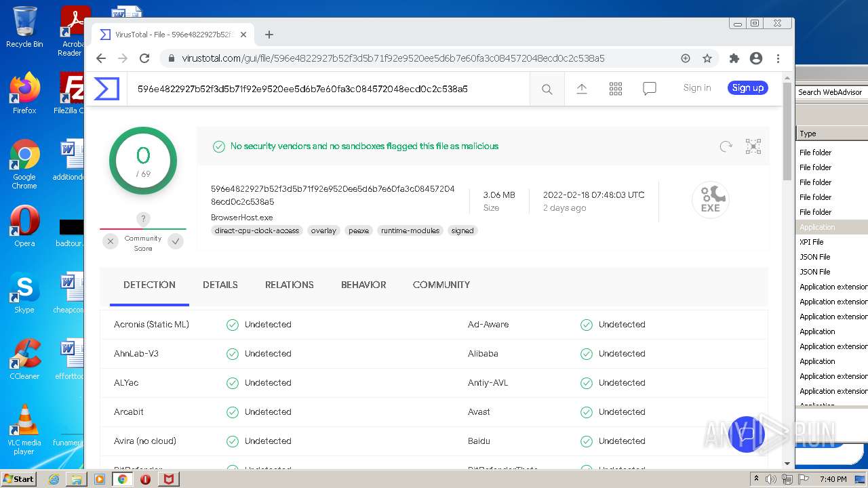
Task: Open Google Chrome desktop icon
Action: 24,163
